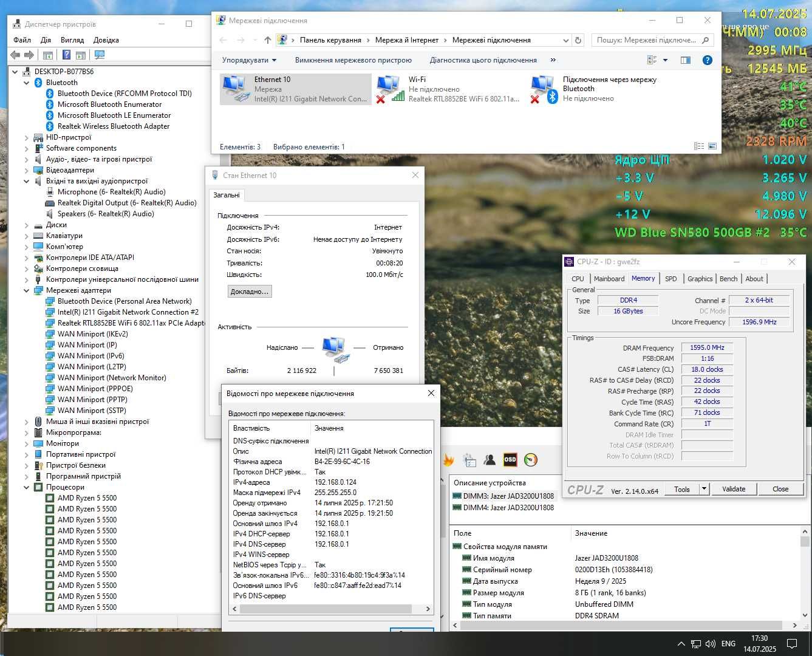Collapse the Bluetooth node in Device Manager

coord(26,83)
